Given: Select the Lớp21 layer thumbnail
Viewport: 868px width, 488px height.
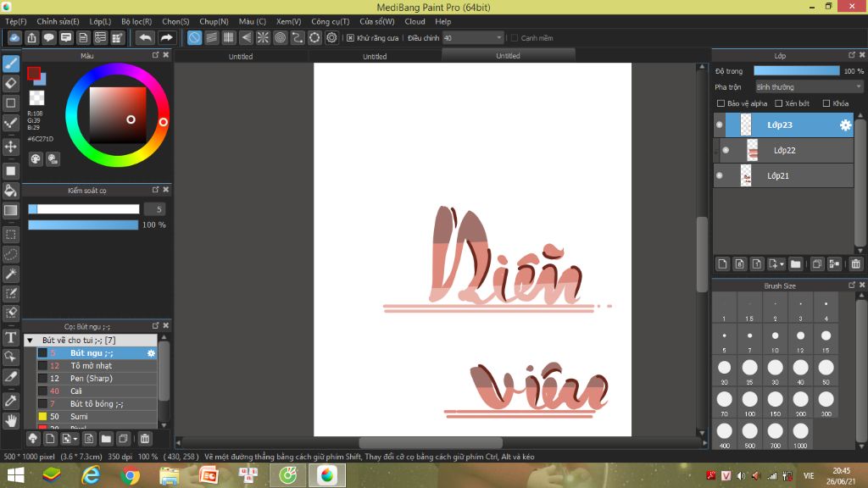Looking at the screenshot, I should pos(746,175).
